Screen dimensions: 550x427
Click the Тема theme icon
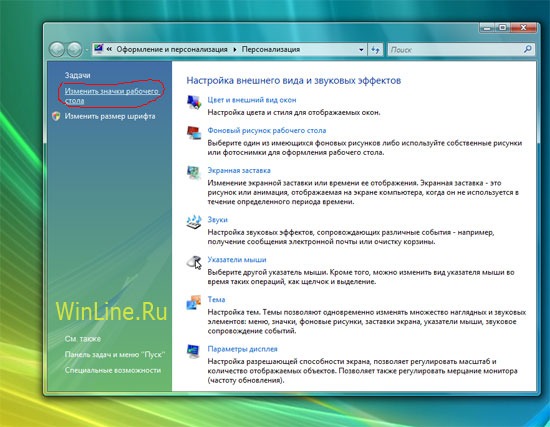[x=194, y=302]
